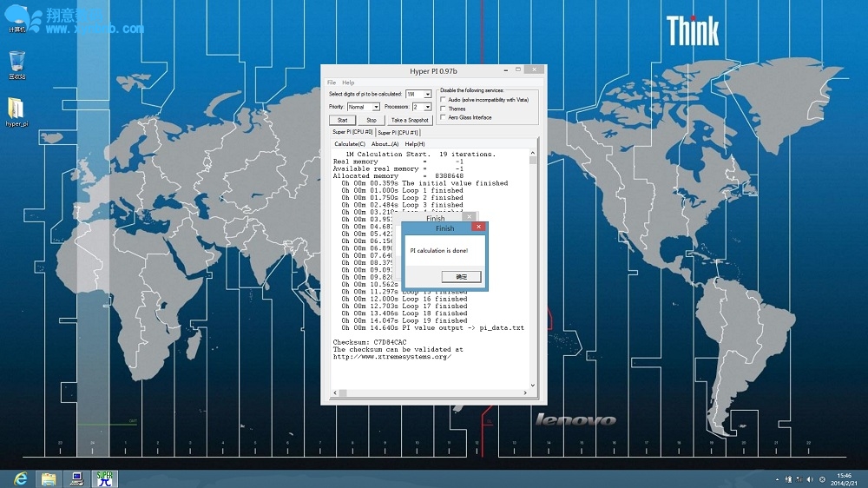This screenshot has width=868, height=488.
Task: Click the 'Checksum: C7D84CAC' line
Action: point(369,342)
